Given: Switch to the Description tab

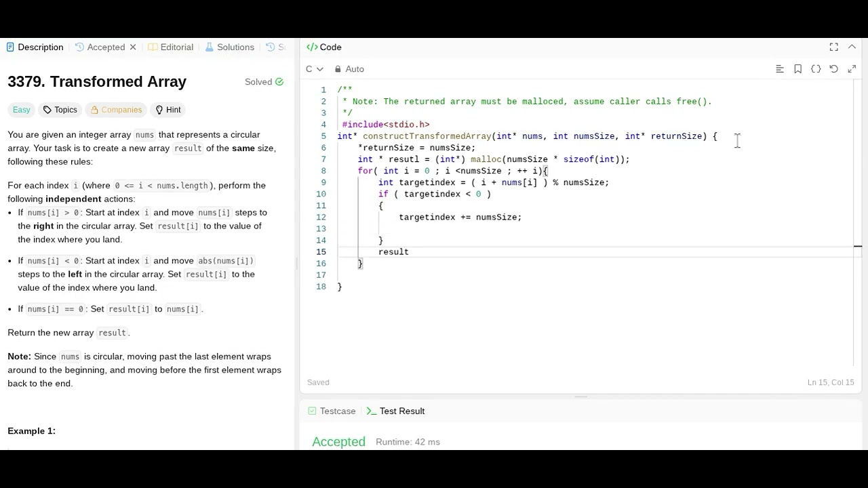Looking at the screenshot, I should pos(35,47).
